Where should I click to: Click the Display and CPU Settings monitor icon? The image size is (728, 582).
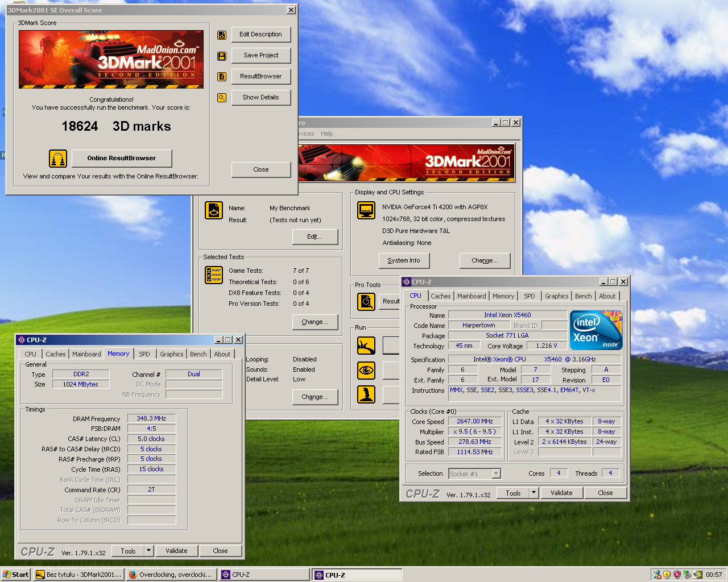click(366, 210)
